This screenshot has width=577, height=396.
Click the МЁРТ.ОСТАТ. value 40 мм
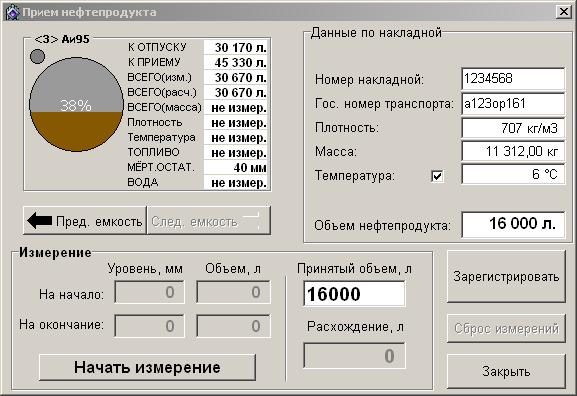236,168
